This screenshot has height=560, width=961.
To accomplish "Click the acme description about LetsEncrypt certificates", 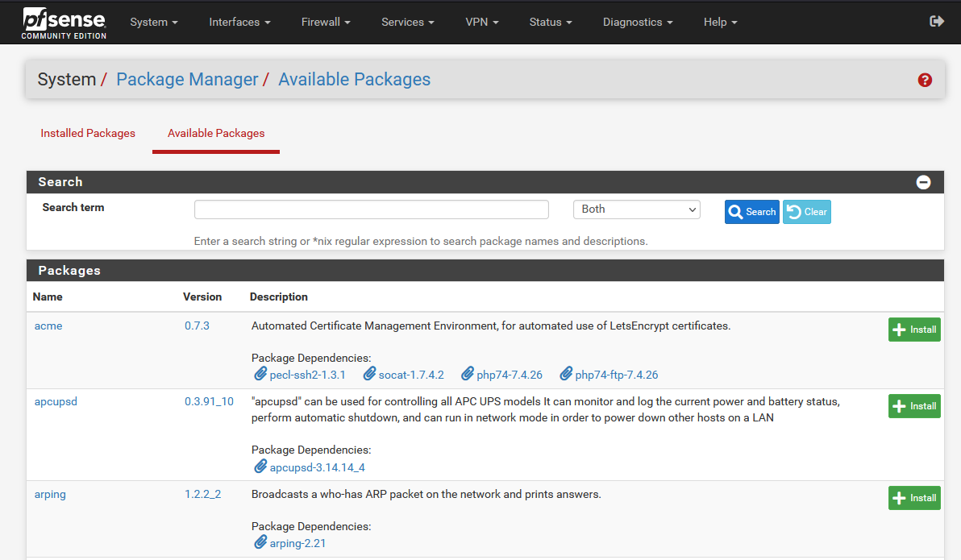I will (x=491, y=326).
